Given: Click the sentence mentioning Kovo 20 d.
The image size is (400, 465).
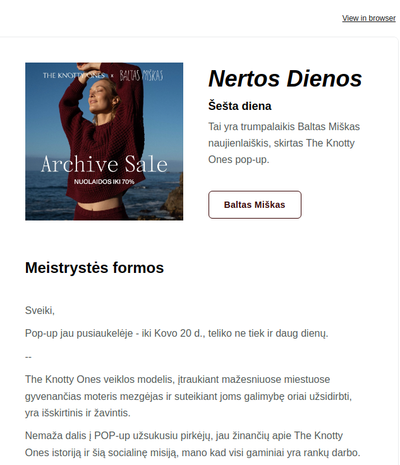Looking at the screenshot, I should pyautogui.click(x=177, y=333).
